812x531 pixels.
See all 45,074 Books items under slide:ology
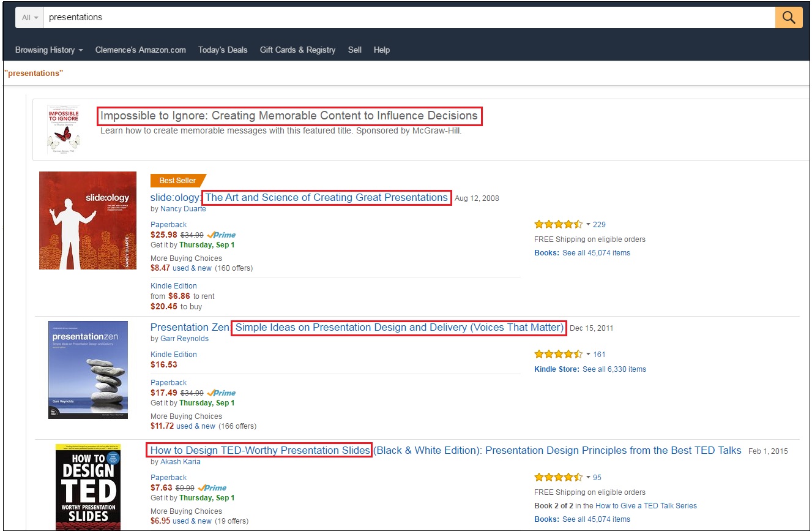pyautogui.click(x=596, y=253)
